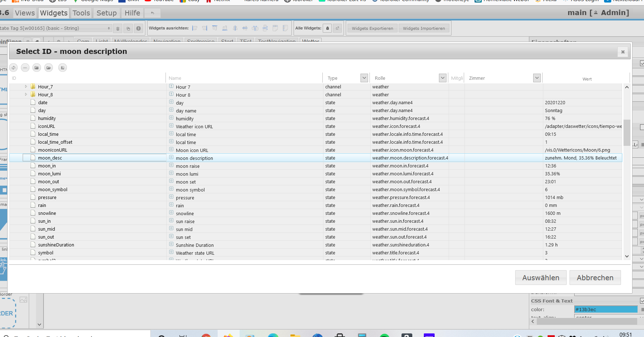Distribute widgets horizontally icon
This screenshot has height=337, width=644.
tap(255, 28)
